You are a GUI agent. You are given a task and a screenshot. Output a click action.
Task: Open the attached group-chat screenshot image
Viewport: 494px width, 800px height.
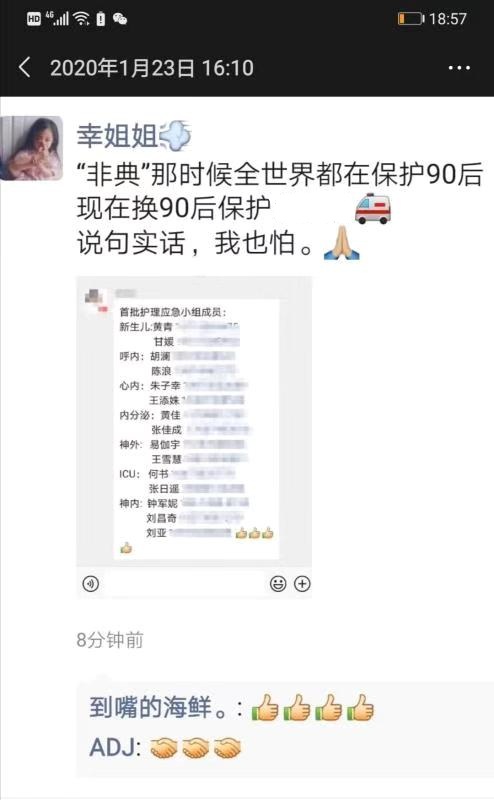[194, 437]
